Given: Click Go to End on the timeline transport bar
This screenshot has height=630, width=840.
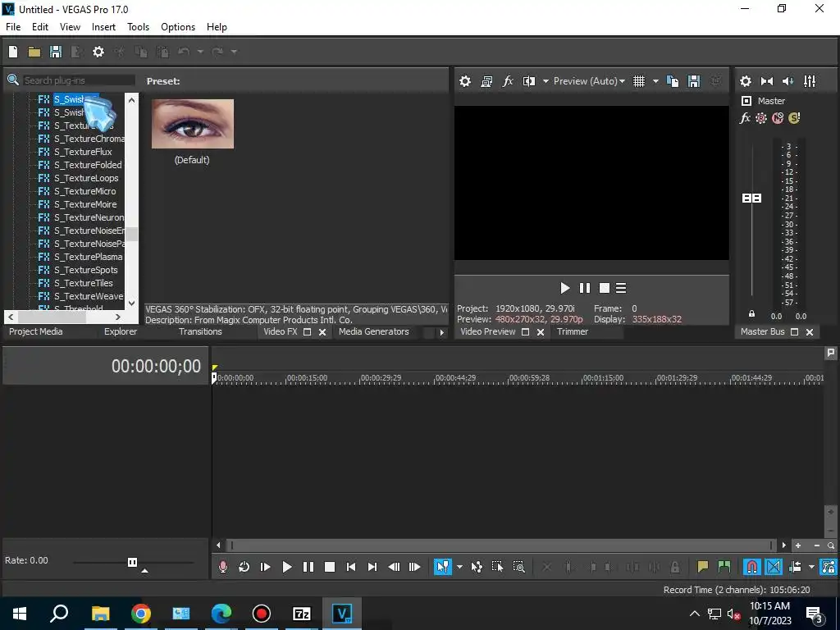Looking at the screenshot, I should pos(372,567).
